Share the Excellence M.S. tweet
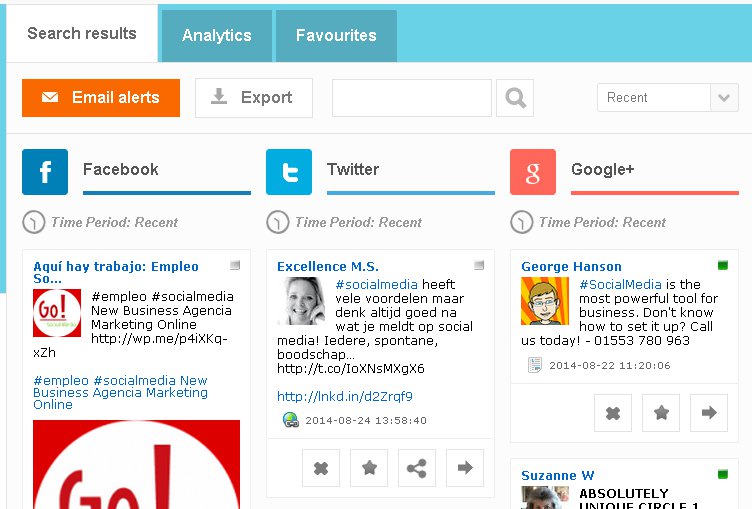The height and width of the screenshot is (509, 752). tap(417, 468)
